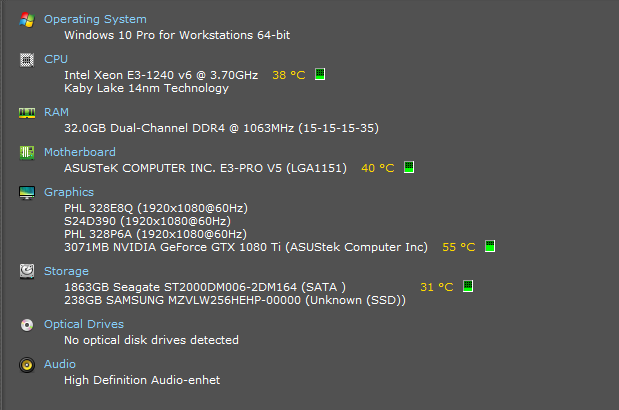
Task: Click the green status icon beside motherboard temperature
Action: 409,167
